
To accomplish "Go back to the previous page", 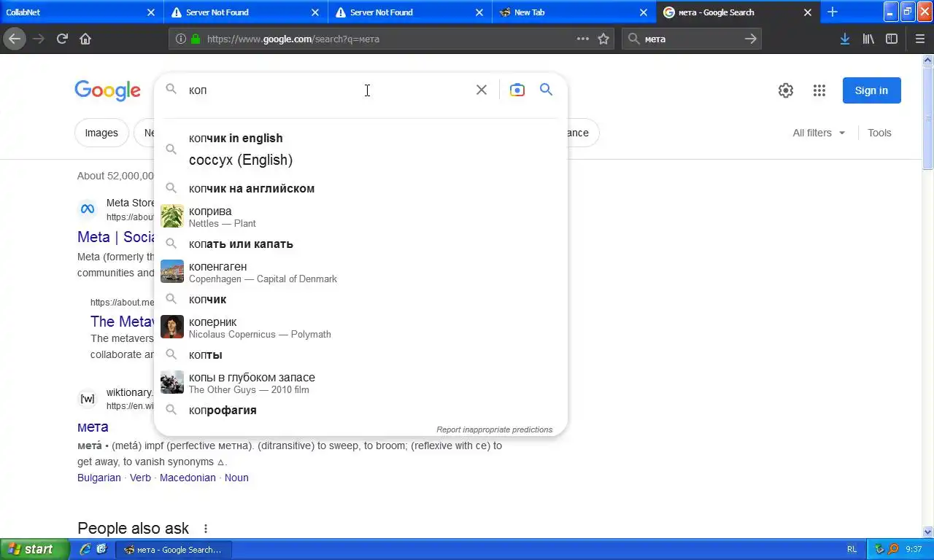I will 15,39.
